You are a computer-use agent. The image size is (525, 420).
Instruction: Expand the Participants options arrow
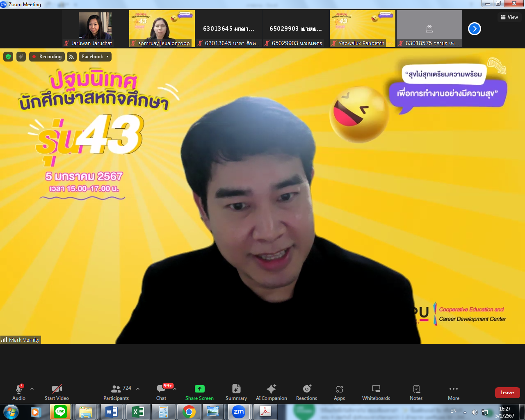(138, 388)
